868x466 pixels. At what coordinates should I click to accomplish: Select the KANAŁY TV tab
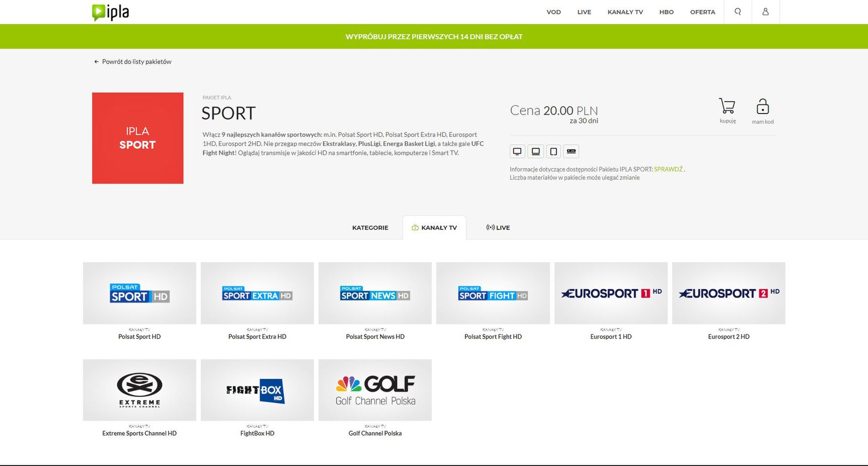pyautogui.click(x=435, y=227)
